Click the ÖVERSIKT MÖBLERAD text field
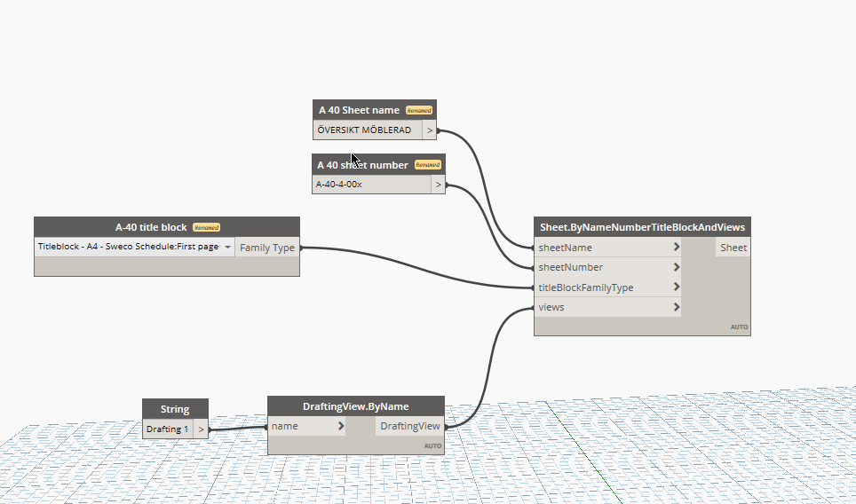This screenshot has height=504, width=856. (368, 130)
